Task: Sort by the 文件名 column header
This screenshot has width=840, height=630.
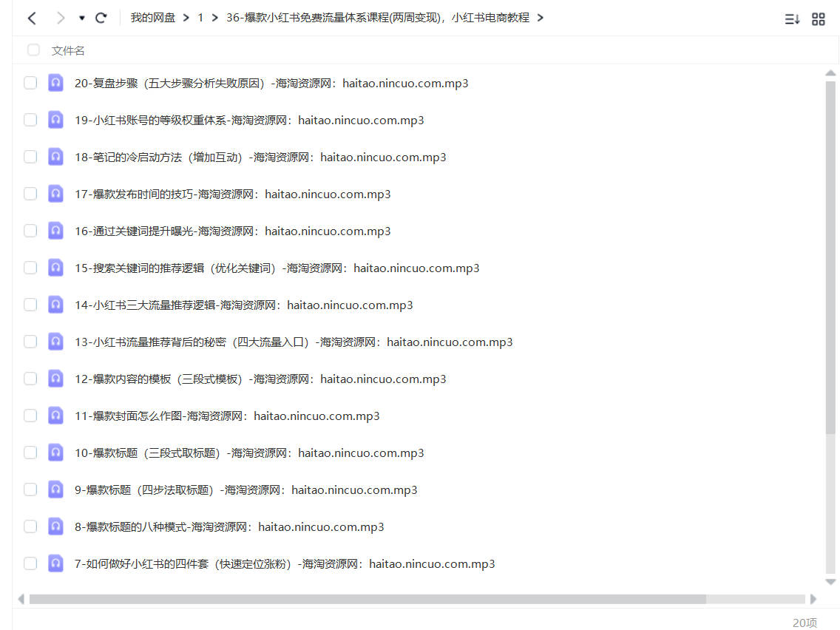Action: point(68,50)
